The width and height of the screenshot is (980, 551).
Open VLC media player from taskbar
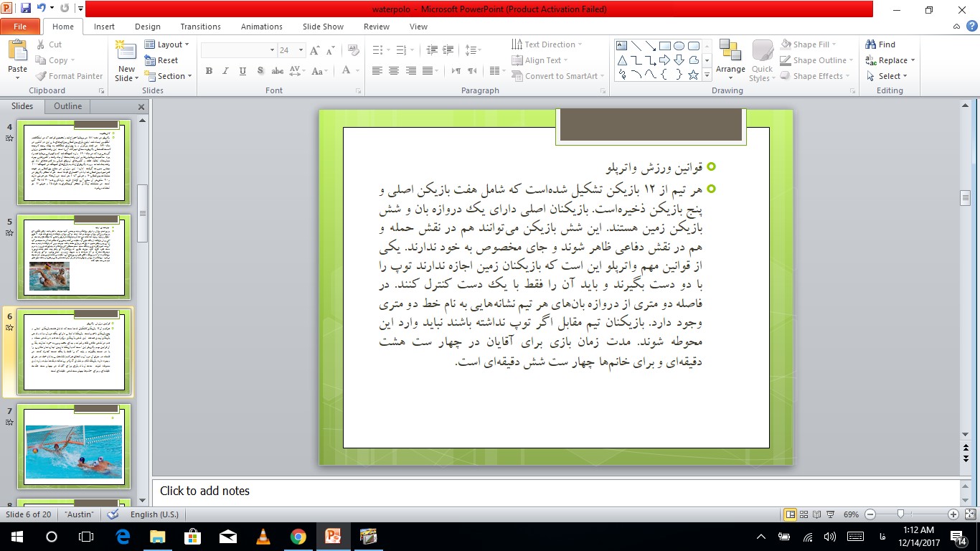point(263,537)
